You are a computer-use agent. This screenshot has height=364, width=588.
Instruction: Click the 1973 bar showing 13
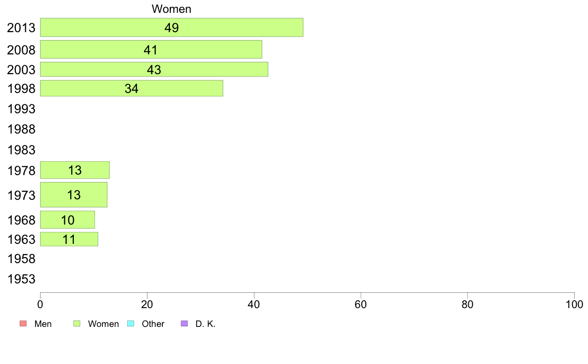click(x=74, y=194)
